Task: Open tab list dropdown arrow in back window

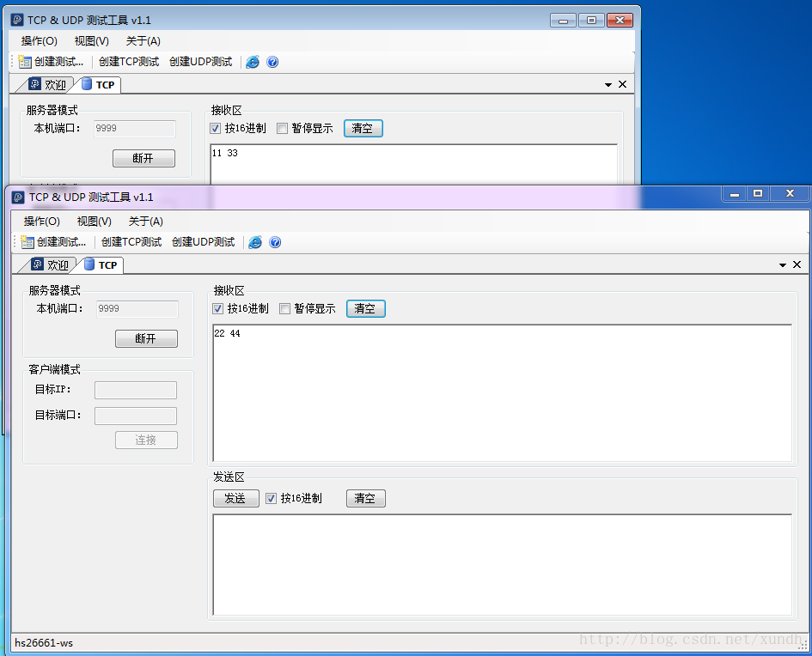Action: click(x=608, y=84)
